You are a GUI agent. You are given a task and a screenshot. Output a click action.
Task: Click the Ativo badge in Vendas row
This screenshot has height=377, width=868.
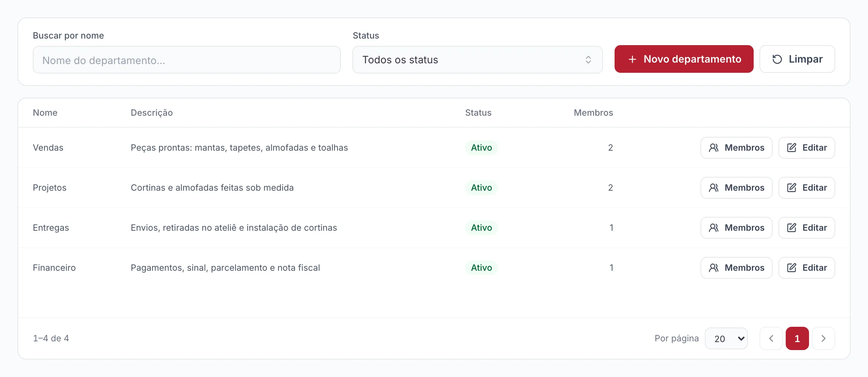coord(481,148)
